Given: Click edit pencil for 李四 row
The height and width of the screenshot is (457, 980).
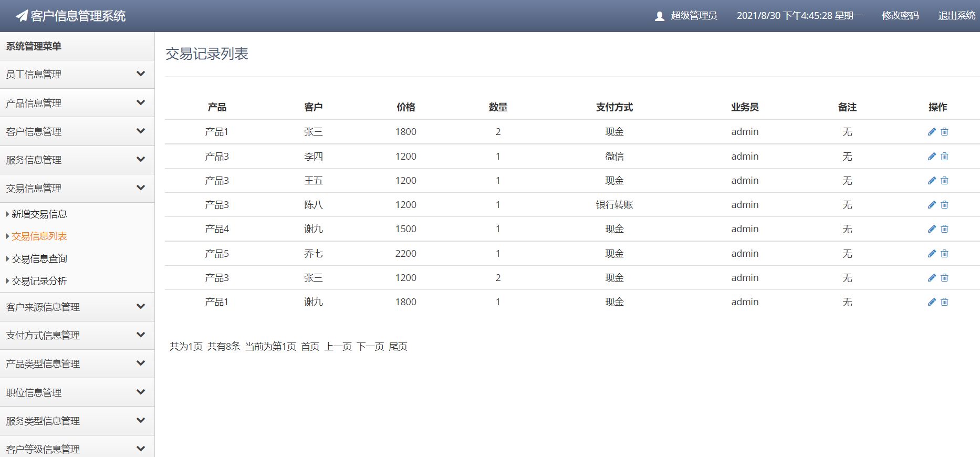Looking at the screenshot, I should pyautogui.click(x=932, y=157).
